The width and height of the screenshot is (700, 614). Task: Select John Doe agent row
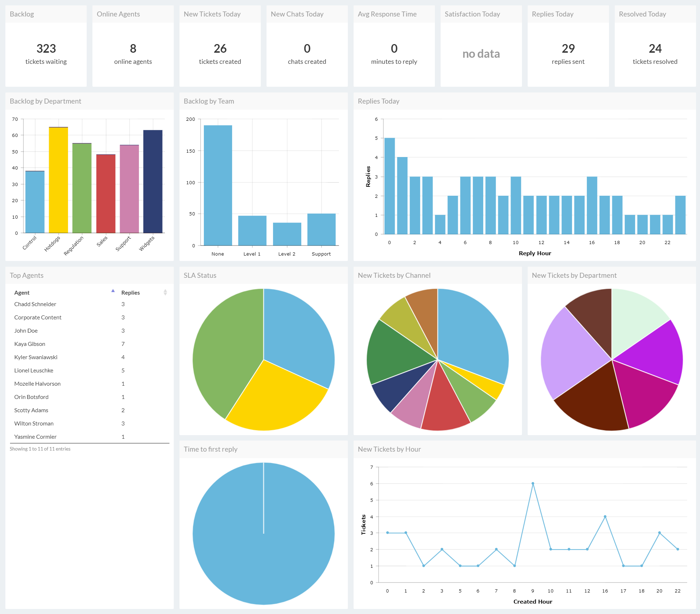pos(90,330)
